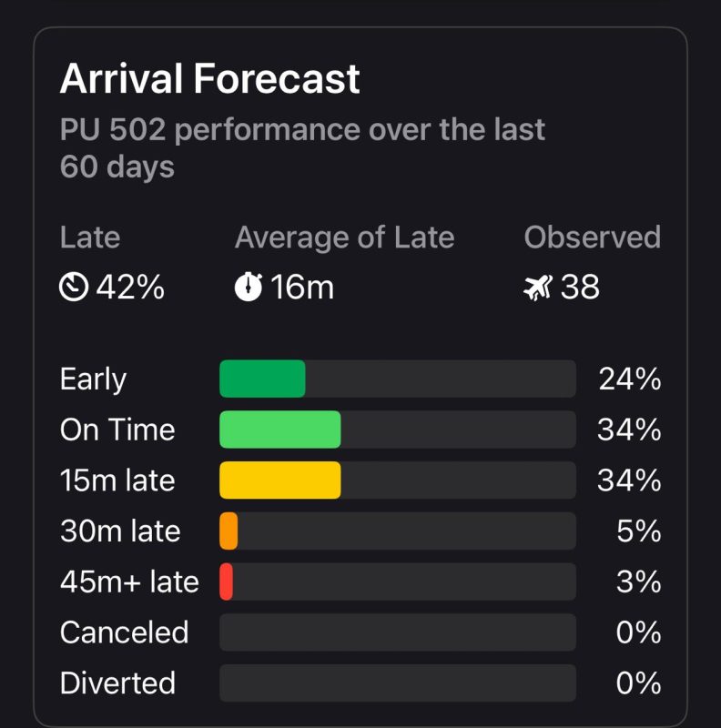Tap the Diverted row label
Viewport: 721px width, 728px height.
pyautogui.click(x=117, y=683)
